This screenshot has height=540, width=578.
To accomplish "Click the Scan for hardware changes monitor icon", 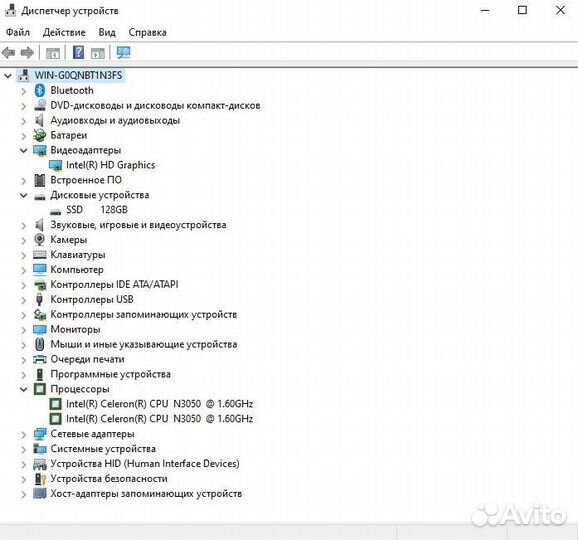I will (123, 52).
